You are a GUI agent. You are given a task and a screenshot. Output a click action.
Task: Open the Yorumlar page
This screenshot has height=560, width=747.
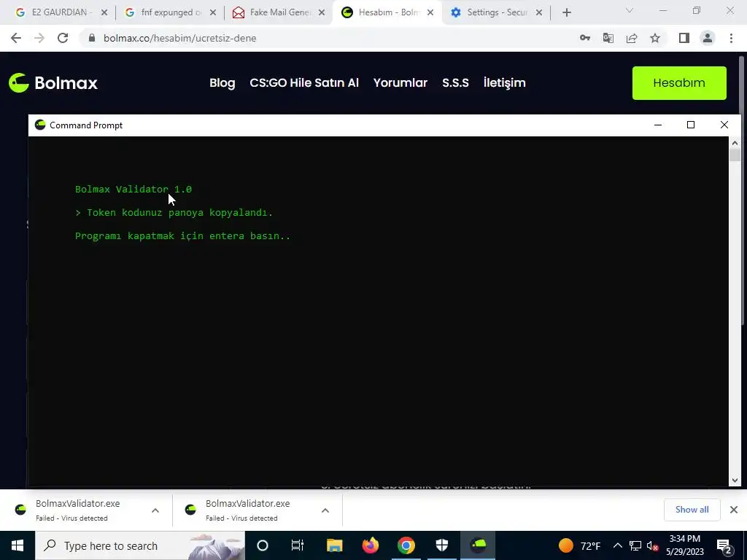point(400,83)
